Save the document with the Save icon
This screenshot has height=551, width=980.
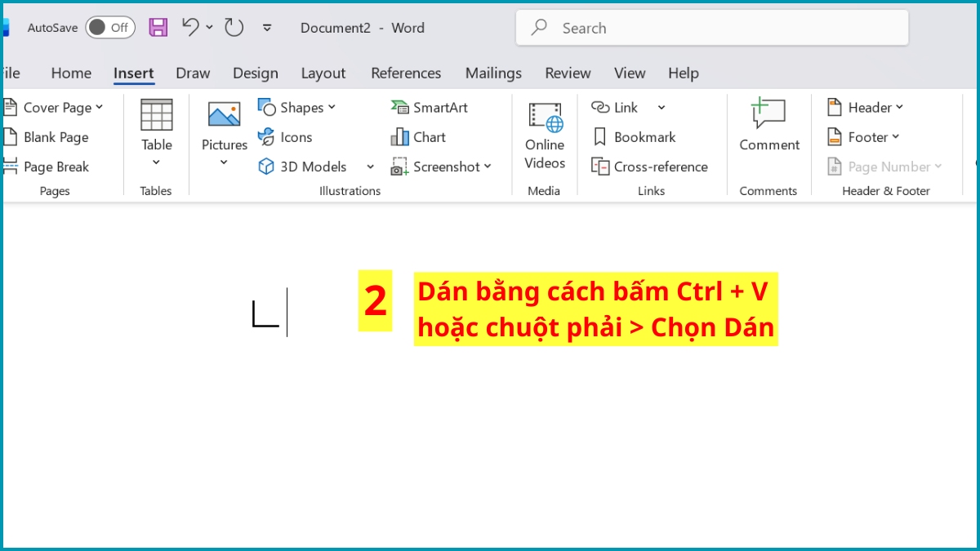click(158, 27)
